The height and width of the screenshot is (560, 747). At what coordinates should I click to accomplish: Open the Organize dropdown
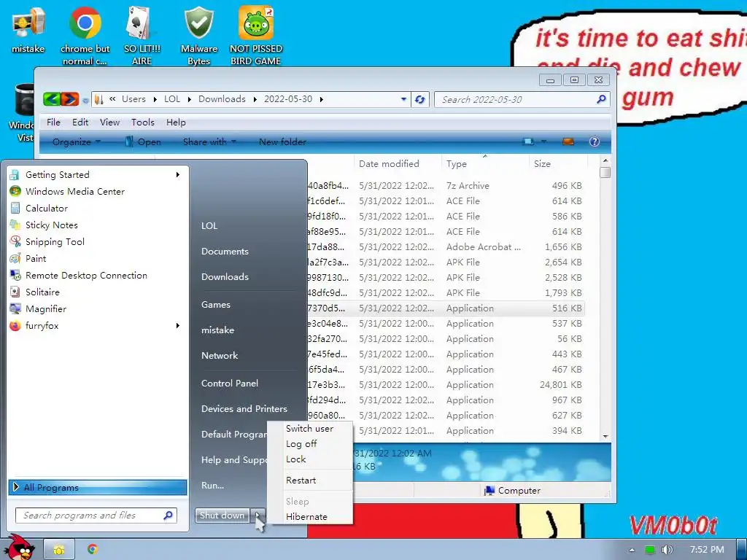tap(76, 141)
